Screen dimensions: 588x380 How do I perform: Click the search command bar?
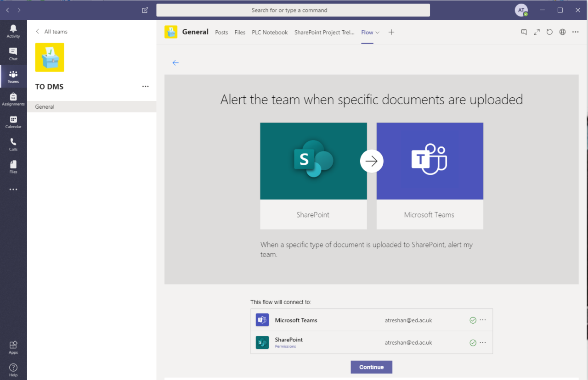point(294,10)
